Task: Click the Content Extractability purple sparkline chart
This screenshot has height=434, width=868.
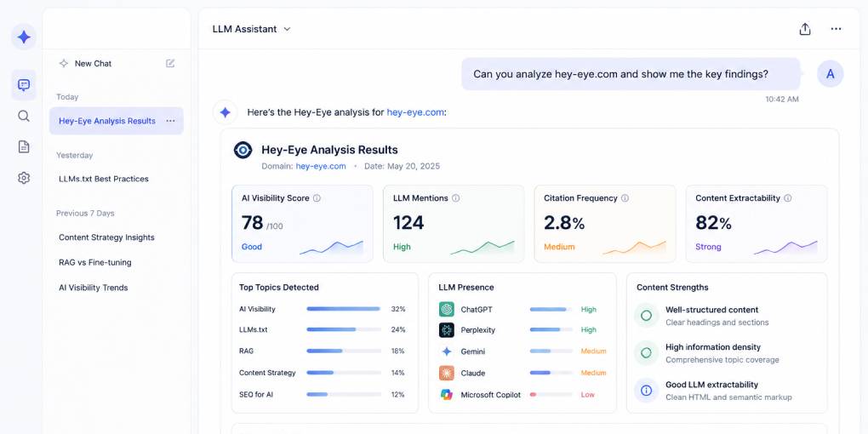Action: pos(785,248)
